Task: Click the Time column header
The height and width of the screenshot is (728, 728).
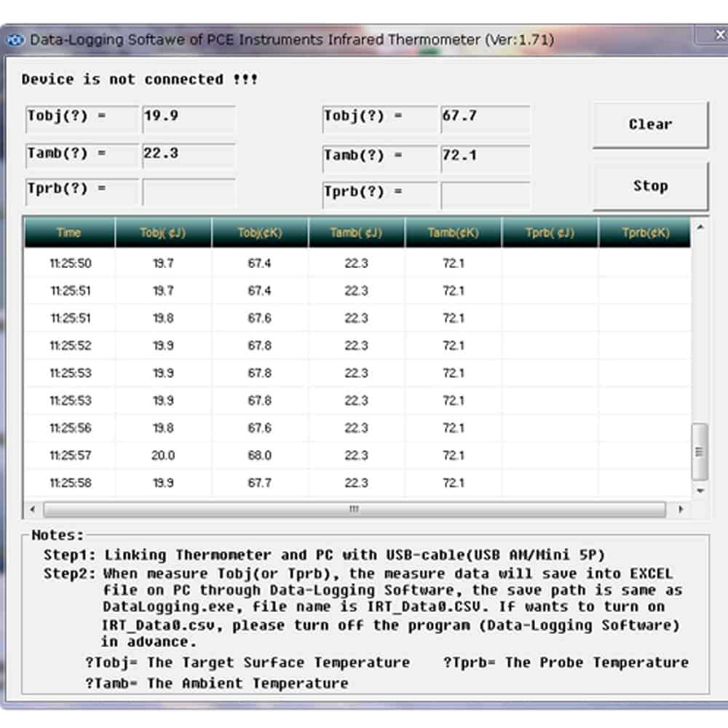Action: pos(69,233)
